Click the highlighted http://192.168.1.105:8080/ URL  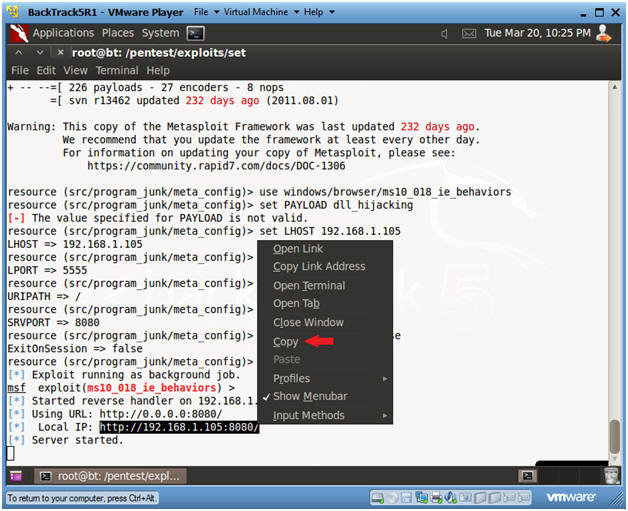click(179, 427)
